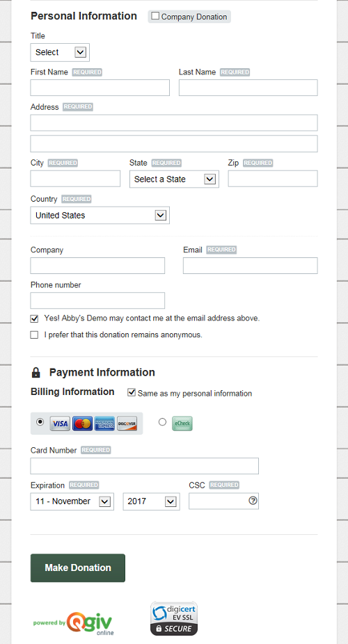This screenshot has width=348, height=644.
Task: Expand the Select a State dropdown
Action: [174, 179]
